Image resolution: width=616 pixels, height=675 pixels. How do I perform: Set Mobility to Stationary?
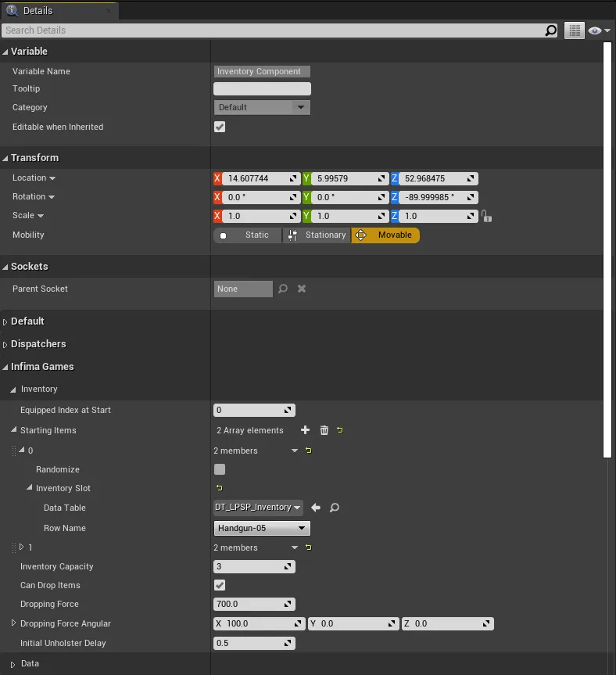pyautogui.click(x=317, y=235)
